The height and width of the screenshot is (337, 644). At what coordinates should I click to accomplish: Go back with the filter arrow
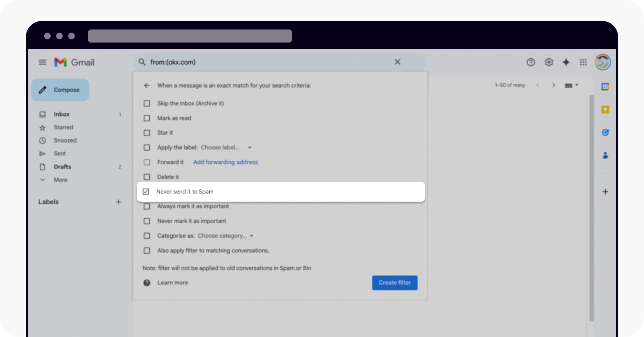[x=147, y=85]
